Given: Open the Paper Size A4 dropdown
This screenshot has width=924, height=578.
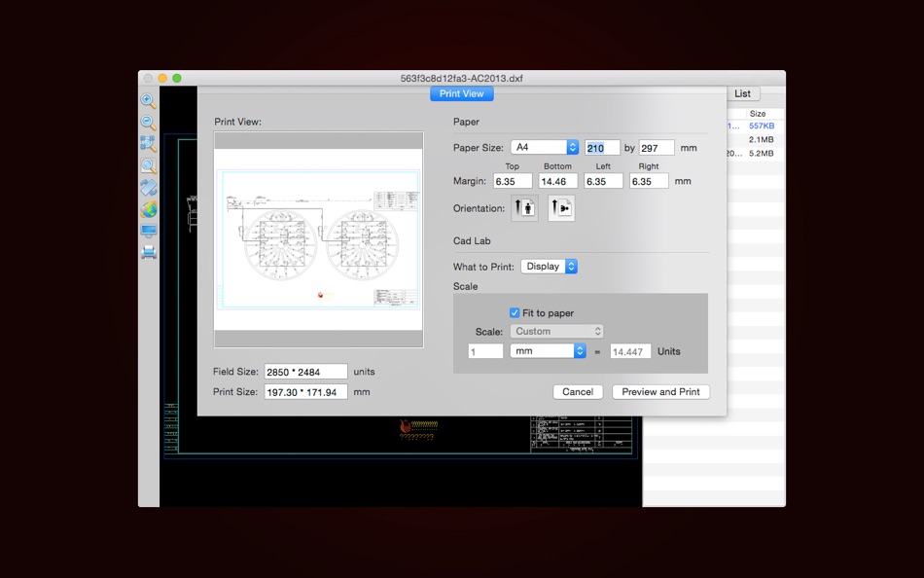Looking at the screenshot, I should click(545, 148).
